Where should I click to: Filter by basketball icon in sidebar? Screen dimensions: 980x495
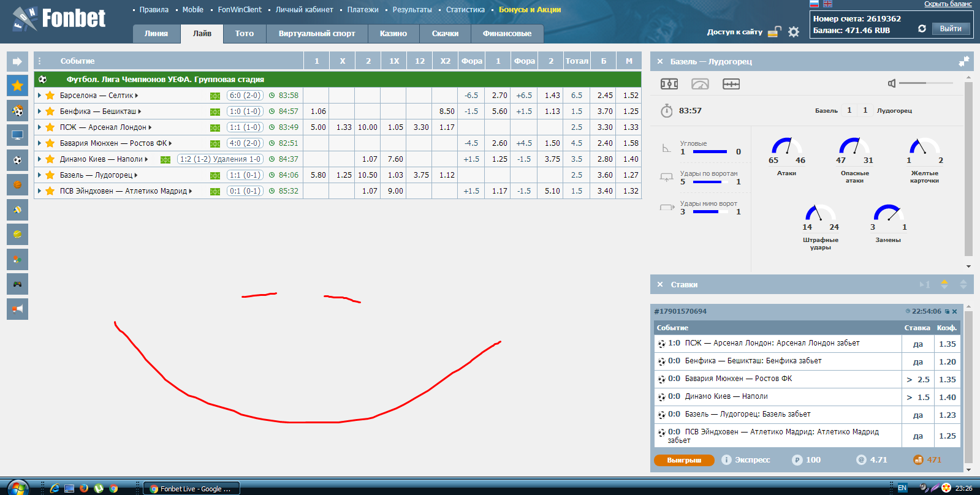point(17,185)
